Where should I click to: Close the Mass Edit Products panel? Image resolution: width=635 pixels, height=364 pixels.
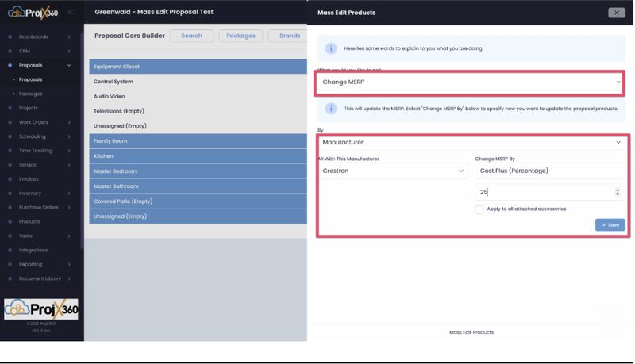tap(617, 13)
